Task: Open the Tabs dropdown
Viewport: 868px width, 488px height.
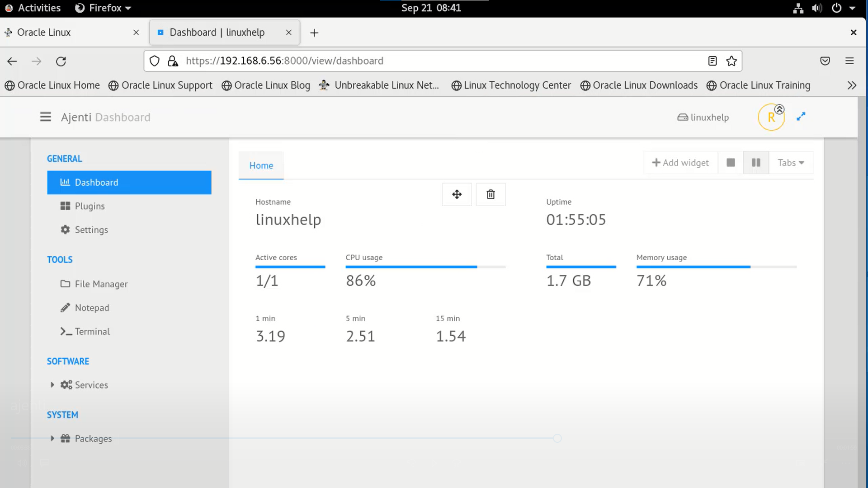Action: [791, 163]
